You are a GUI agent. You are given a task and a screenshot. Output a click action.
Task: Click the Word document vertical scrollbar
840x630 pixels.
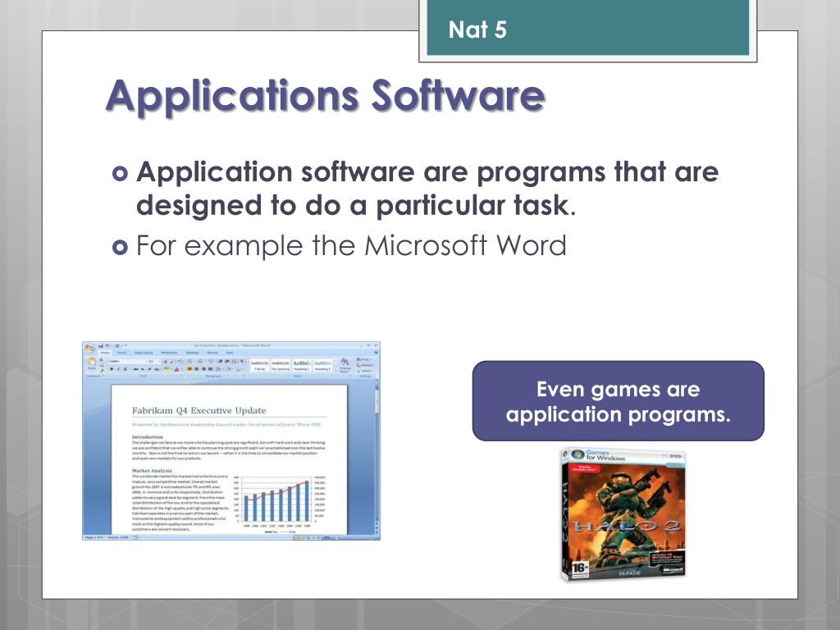377,458
